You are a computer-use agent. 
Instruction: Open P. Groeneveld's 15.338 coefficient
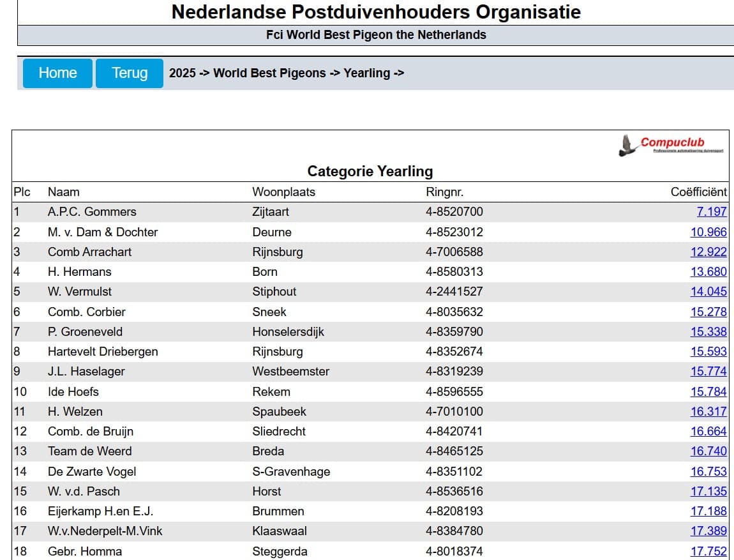708,332
